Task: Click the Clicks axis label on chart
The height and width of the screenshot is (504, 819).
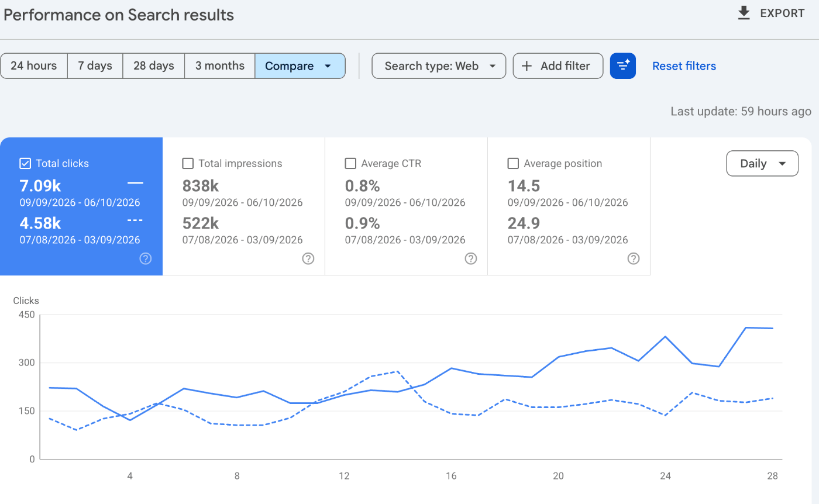Action: (26, 301)
